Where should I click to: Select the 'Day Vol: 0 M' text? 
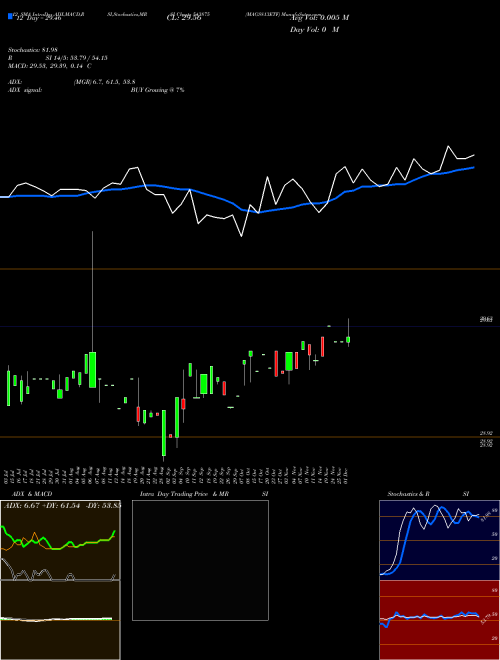click(314, 30)
